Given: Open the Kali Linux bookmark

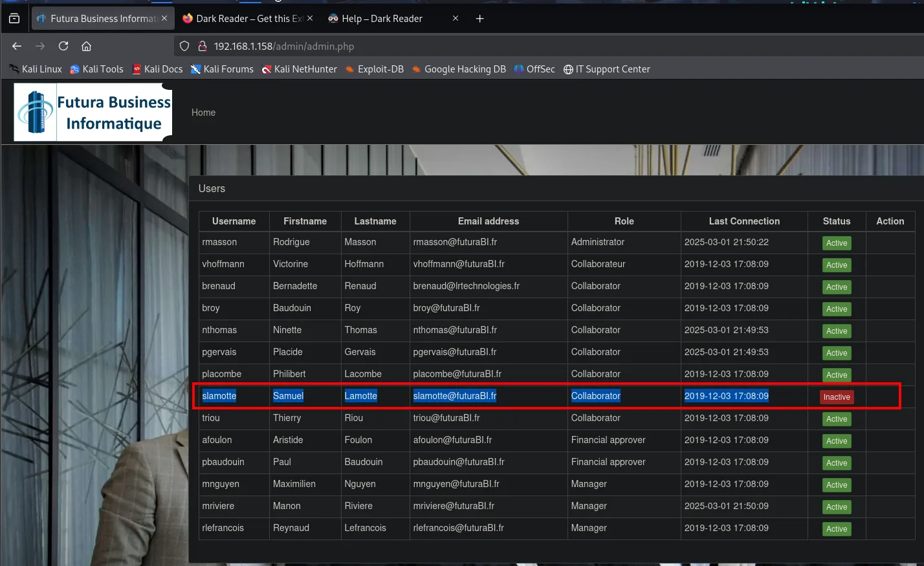Looking at the screenshot, I should 36,69.
